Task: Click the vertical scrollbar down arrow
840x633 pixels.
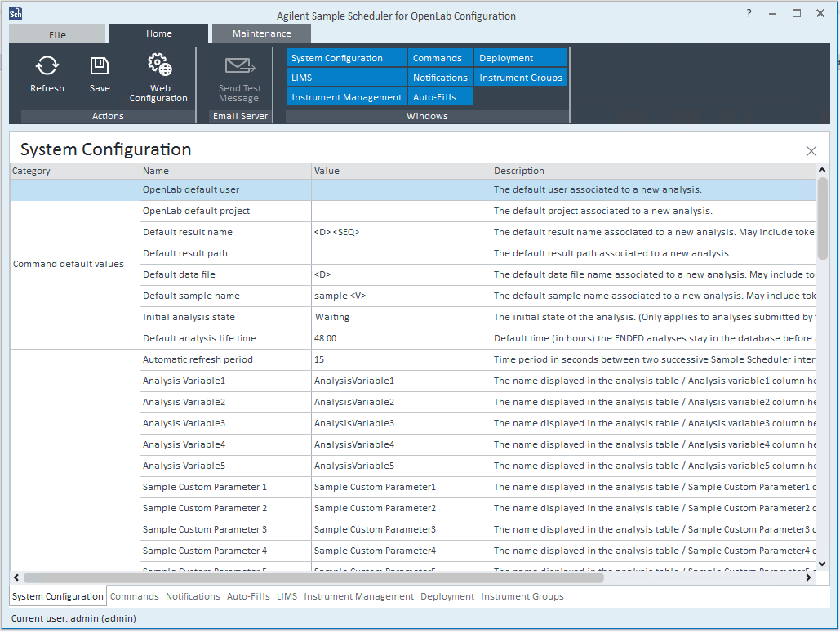Action: (x=822, y=564)
